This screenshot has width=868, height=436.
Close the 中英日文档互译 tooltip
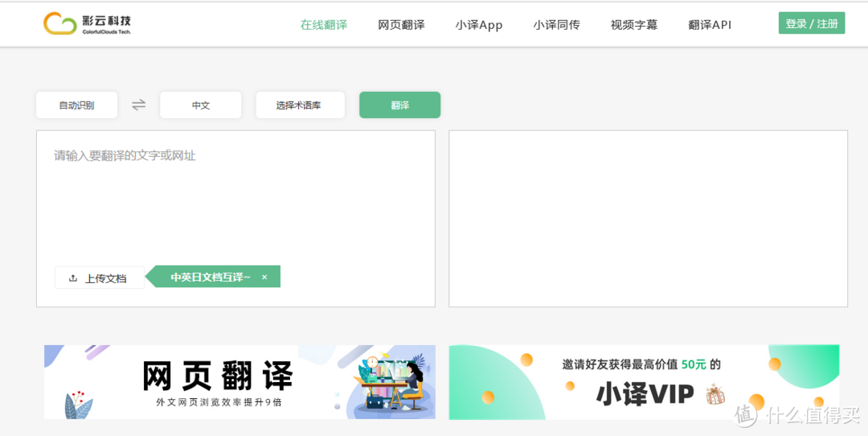click(264, 277)
